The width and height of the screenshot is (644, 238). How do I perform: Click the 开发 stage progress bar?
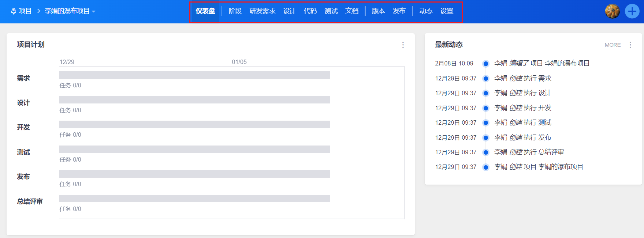click(194, 125)
